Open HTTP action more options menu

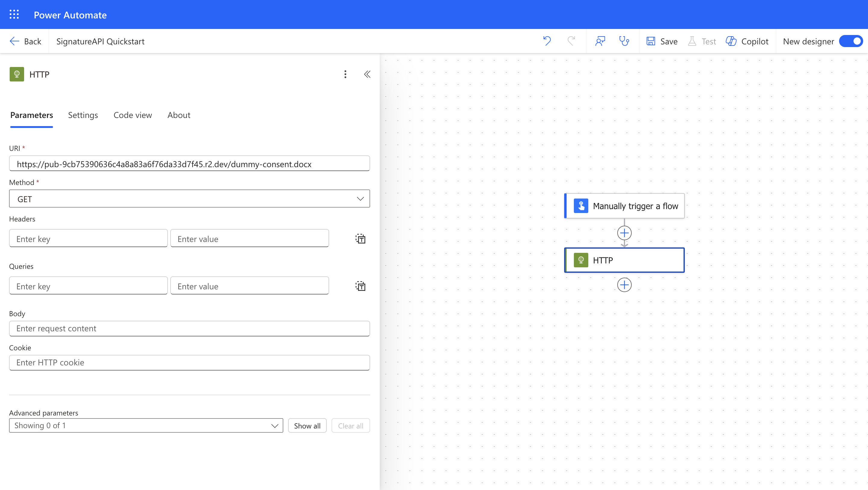(x=345, y=74)
